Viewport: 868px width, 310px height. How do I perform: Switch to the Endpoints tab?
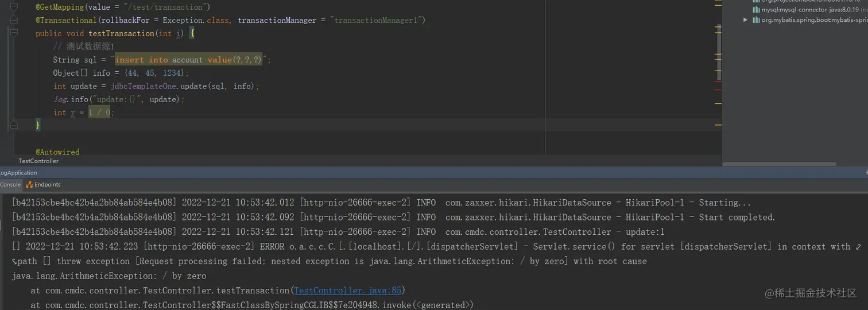[44, 185]
